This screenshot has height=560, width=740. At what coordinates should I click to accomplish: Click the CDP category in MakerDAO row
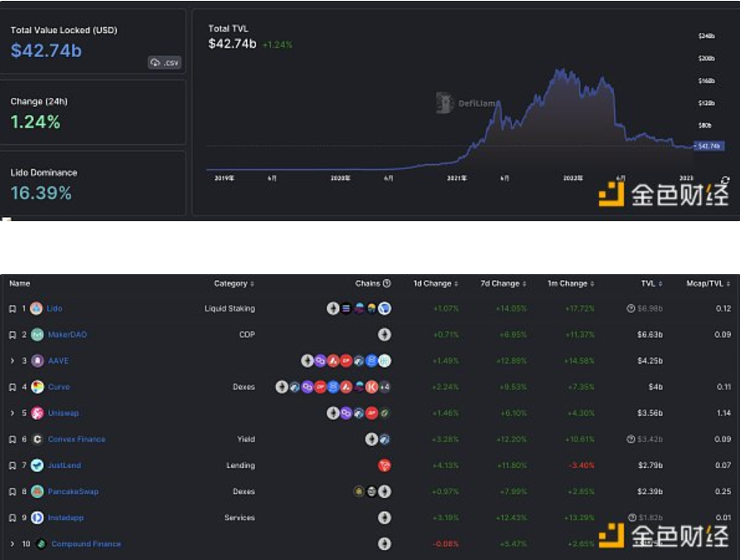coord(247,335)
